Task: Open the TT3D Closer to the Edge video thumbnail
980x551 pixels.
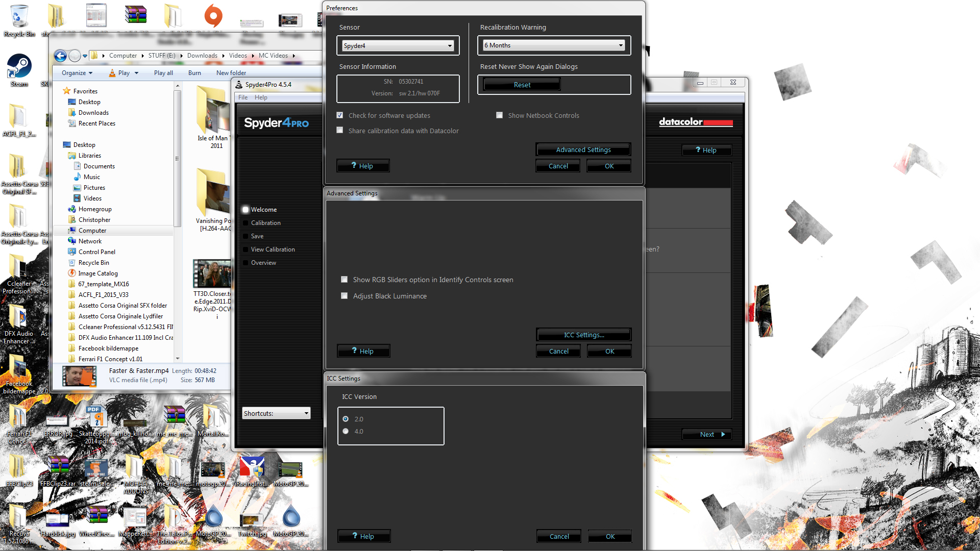Action: click(x=212, y=274)
